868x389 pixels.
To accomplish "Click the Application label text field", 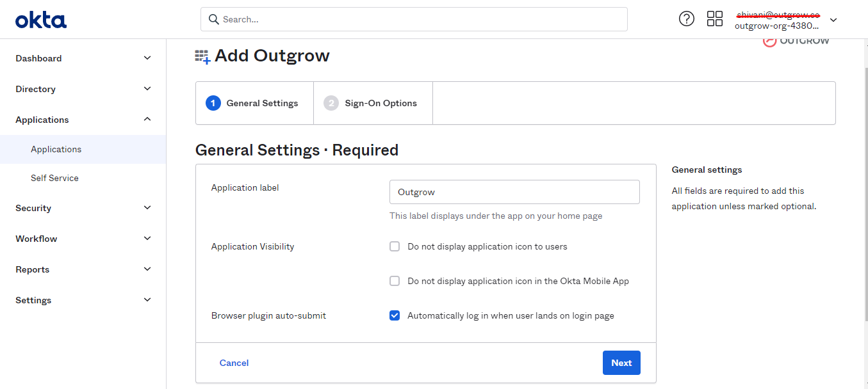I will click(514, 192).
